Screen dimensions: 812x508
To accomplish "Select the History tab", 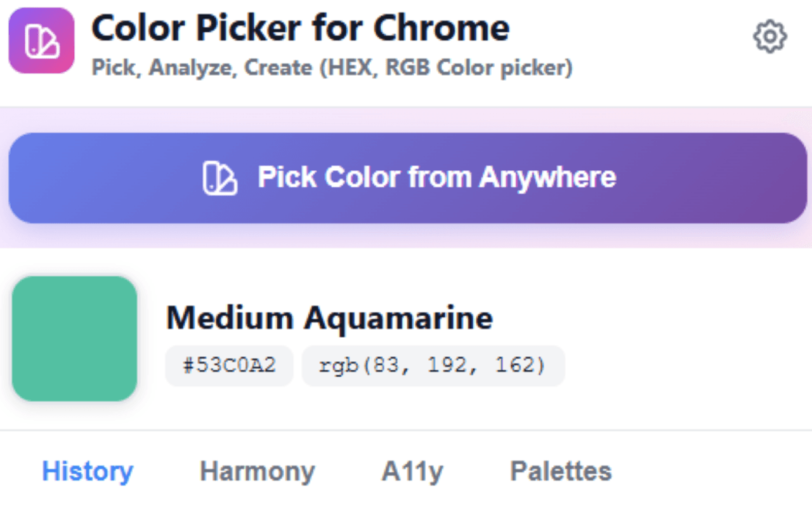I will pos(87,471).
